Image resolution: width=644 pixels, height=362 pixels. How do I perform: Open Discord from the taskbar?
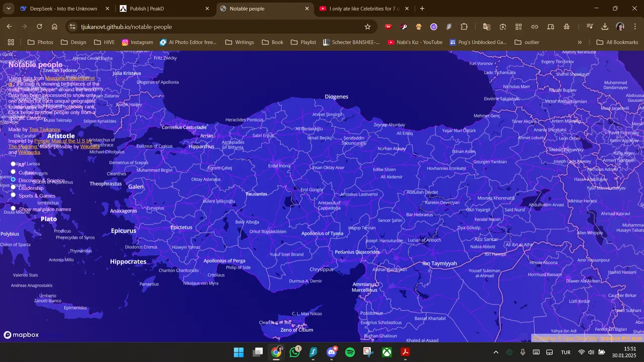(332, 352)
